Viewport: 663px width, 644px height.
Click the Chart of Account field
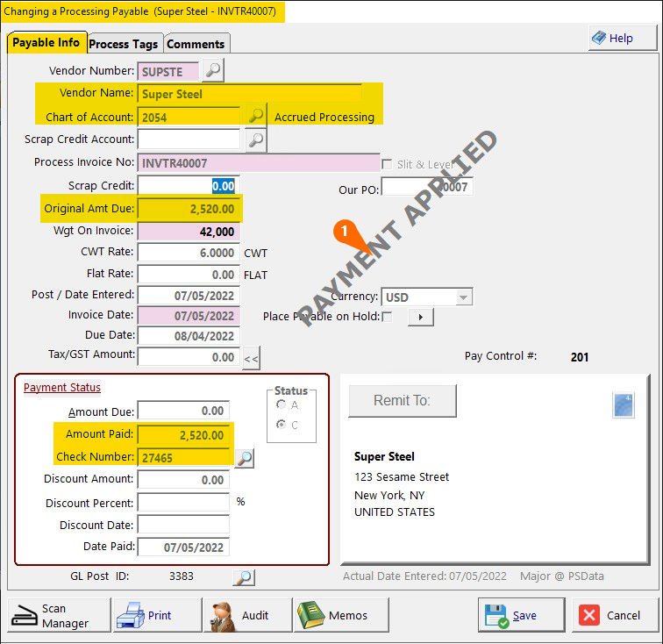[x=189, y=118]
